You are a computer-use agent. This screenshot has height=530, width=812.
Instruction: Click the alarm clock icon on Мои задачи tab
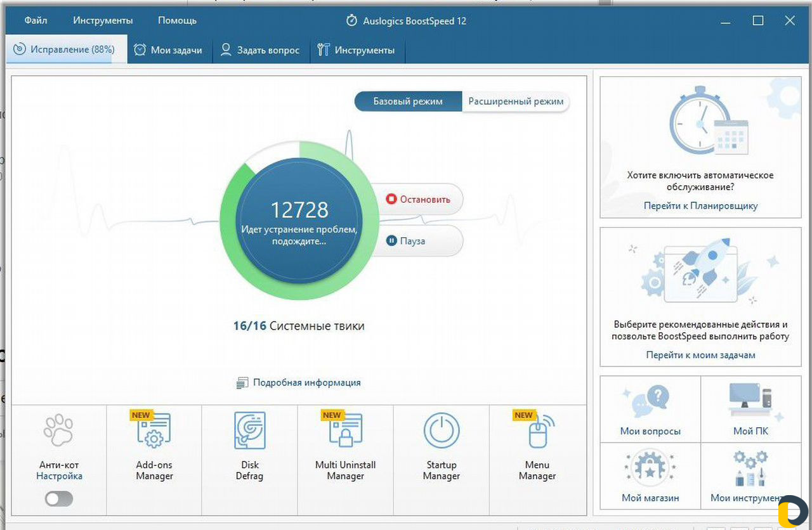pos(140,49)
